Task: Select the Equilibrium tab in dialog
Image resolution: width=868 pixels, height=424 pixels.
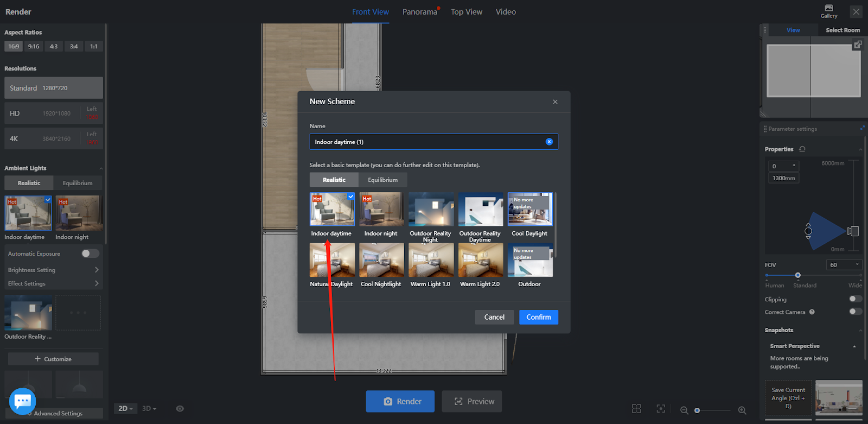Action: point(382,180)
